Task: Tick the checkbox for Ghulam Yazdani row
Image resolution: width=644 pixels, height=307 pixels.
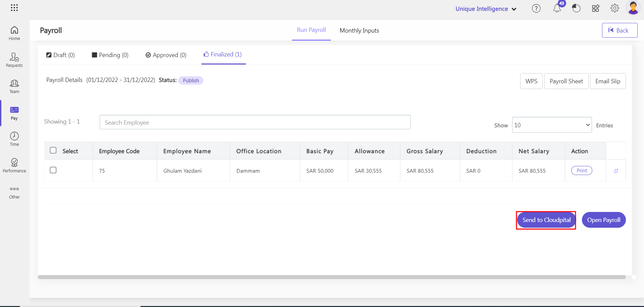Action: pyautogui.click(x=53, y=170)
